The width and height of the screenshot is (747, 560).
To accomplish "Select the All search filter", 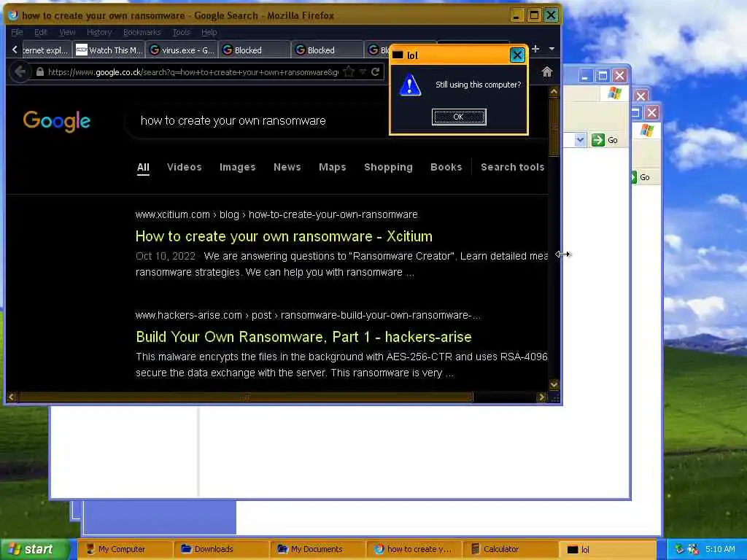I will pos(143,167).
